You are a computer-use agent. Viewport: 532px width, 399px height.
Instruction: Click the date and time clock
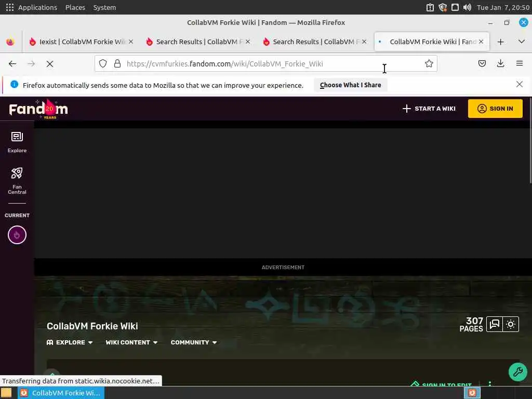click(503, 7)
